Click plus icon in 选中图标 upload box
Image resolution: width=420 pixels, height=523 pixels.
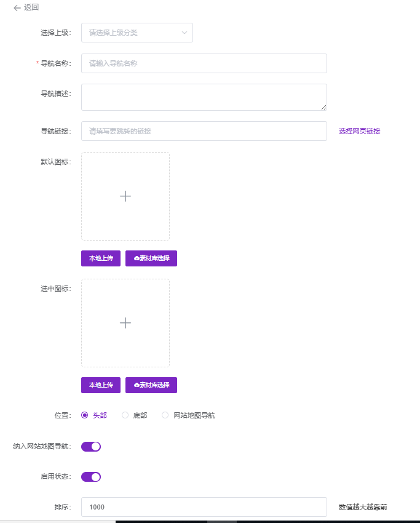click(x=125, y=323)
